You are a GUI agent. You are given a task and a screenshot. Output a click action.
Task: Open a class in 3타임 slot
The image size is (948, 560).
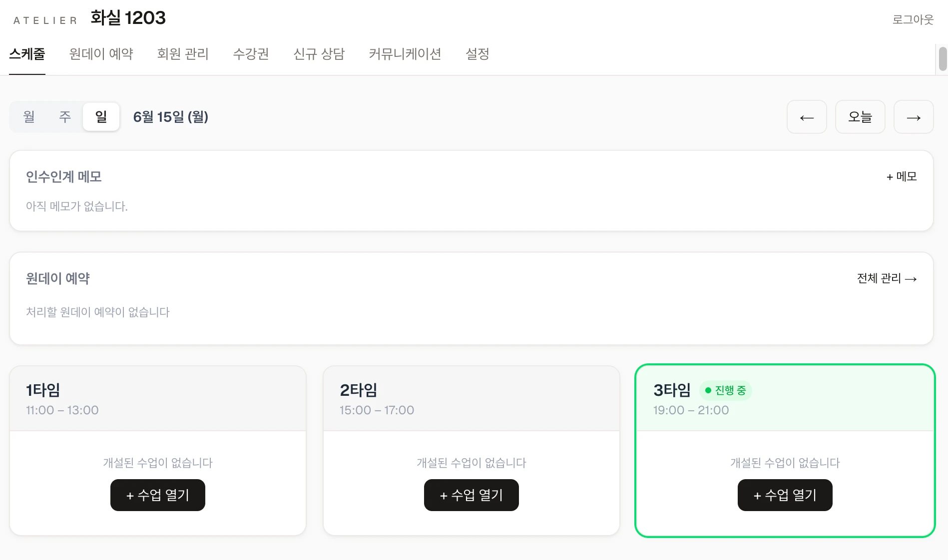coord(785,495)
